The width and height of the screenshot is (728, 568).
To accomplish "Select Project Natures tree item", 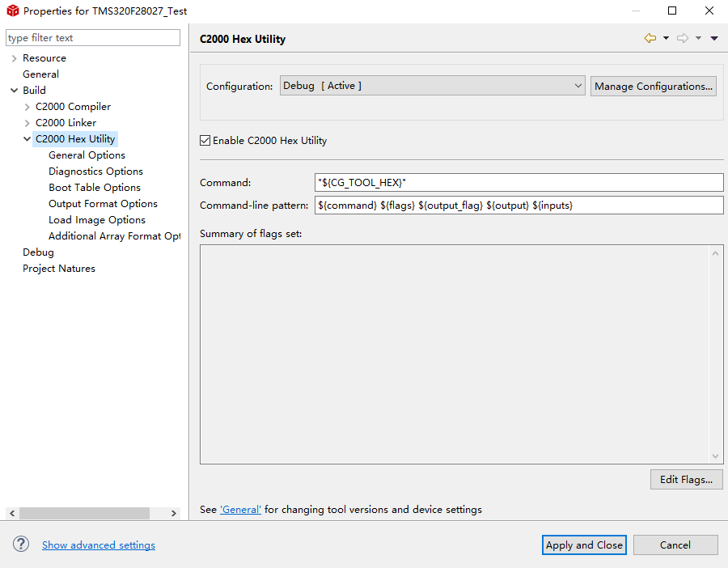I will tap(59, 269).
